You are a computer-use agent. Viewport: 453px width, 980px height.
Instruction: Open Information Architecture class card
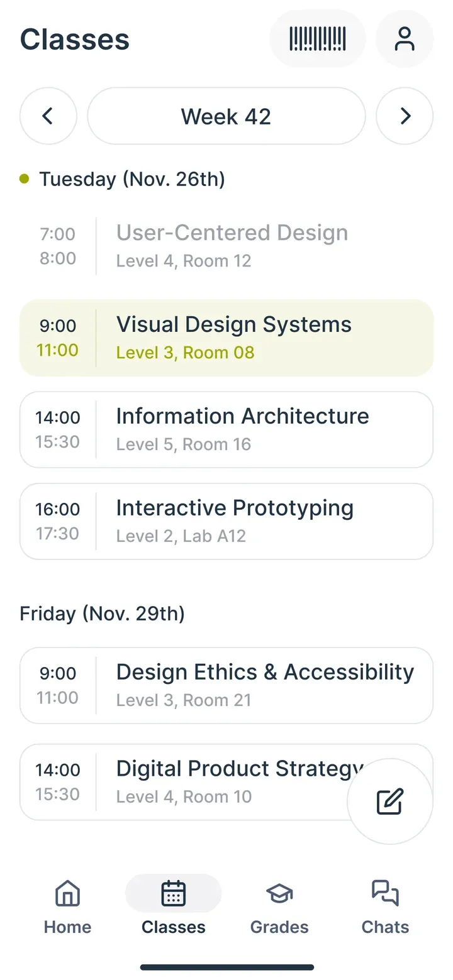(226, 430)
